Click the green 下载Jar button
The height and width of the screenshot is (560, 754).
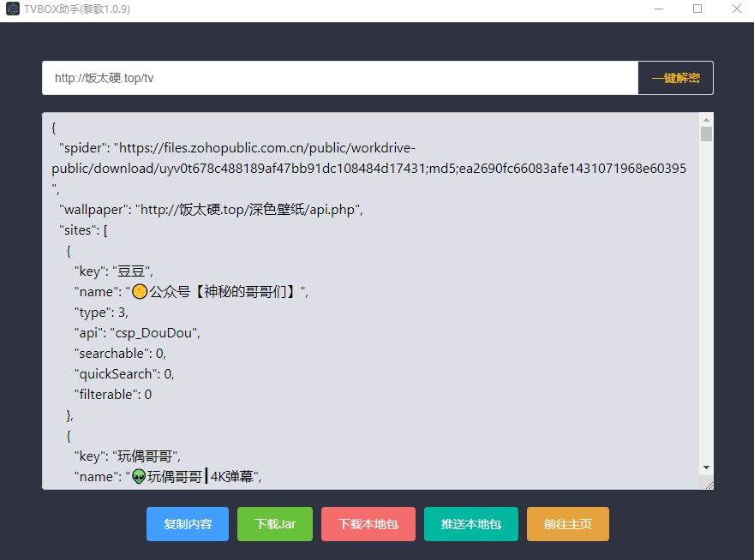pos(274,524)
